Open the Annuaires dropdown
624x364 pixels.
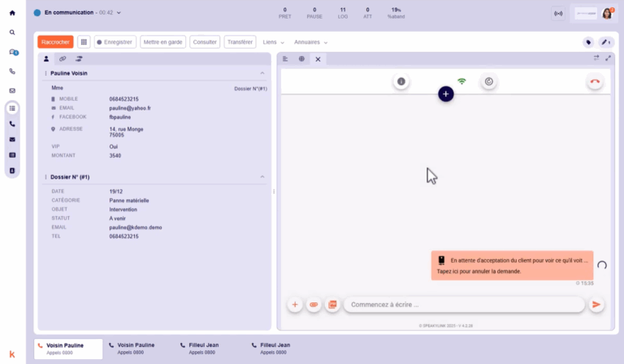tap(311, 42)
